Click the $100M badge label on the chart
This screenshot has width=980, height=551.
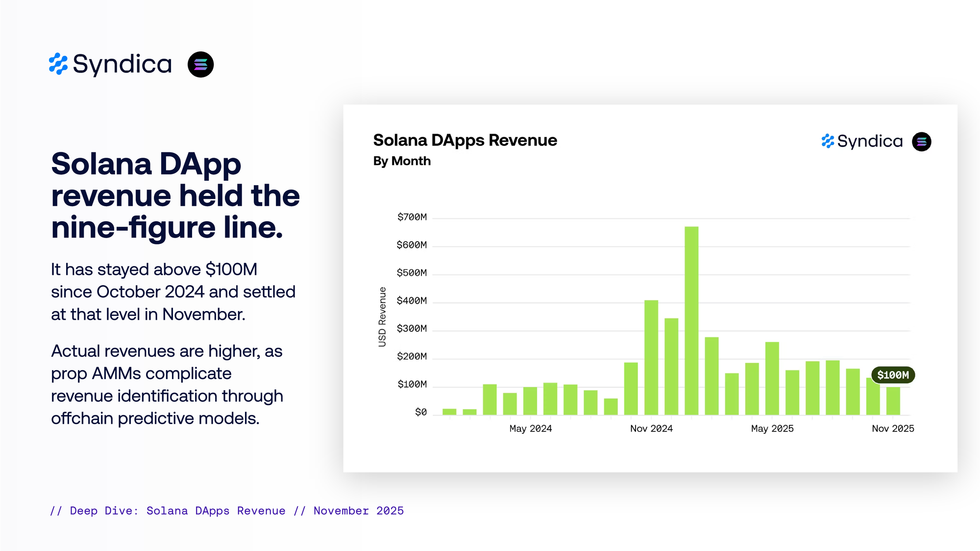pos(893,375)
